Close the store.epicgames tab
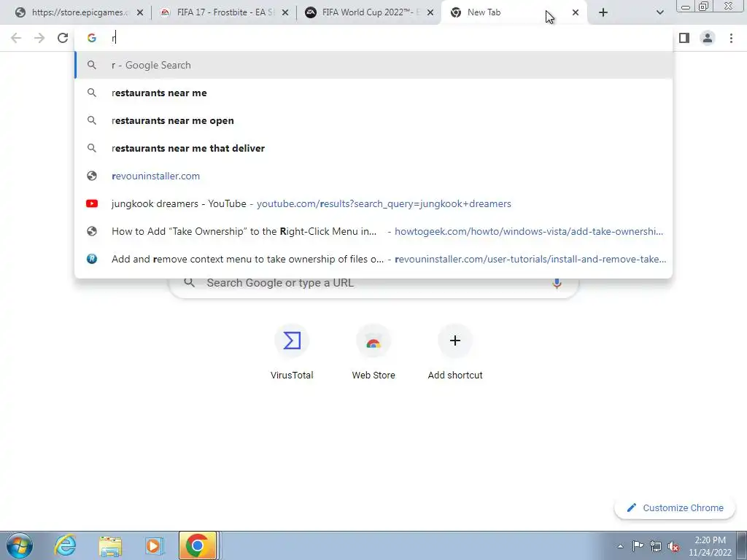The height and width of the screenshot is (560, 747). point(140,13)
